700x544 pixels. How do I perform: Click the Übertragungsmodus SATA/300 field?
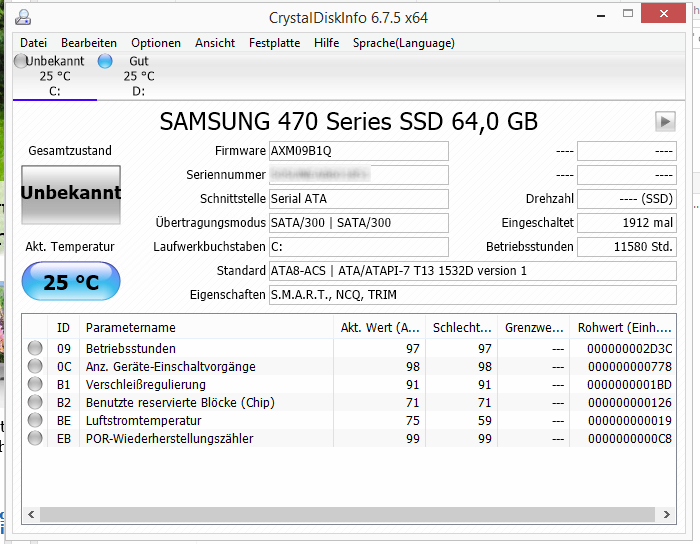click(x=358, y=223)
